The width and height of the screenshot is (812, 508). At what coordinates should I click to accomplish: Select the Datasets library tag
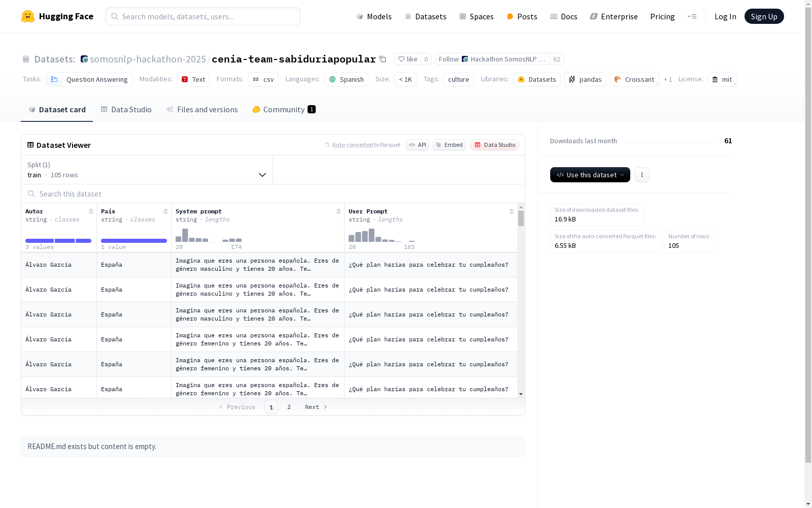point(537,79)
